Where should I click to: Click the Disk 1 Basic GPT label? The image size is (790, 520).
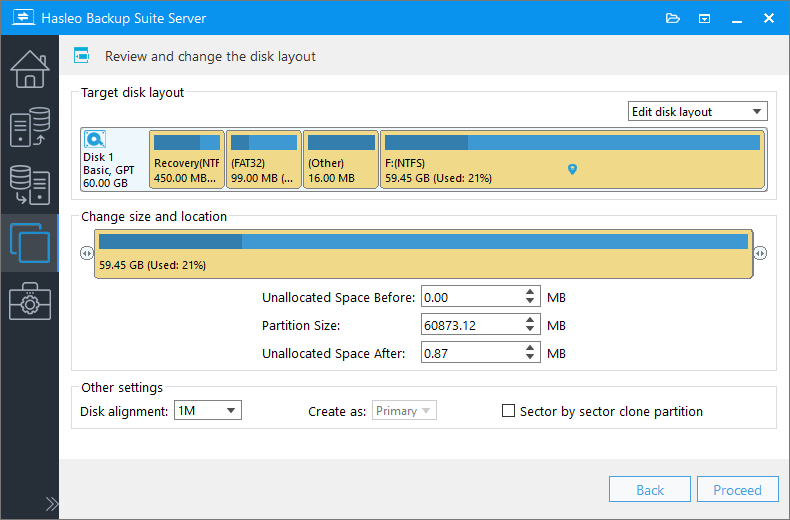pyautogui.click(x=109, y=170)
